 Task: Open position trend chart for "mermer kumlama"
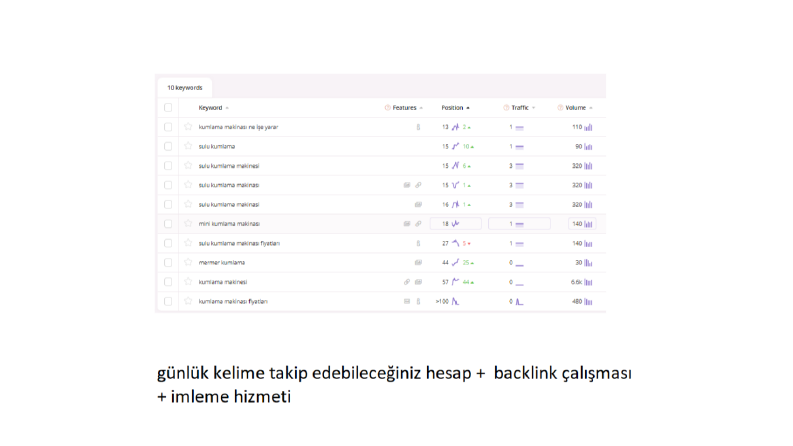[x=455, y=262]
